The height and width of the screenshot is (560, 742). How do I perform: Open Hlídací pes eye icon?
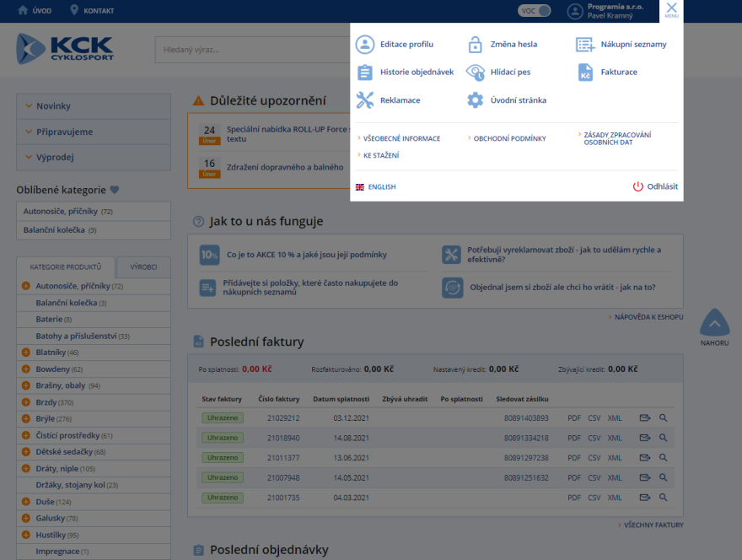(475, 73)
